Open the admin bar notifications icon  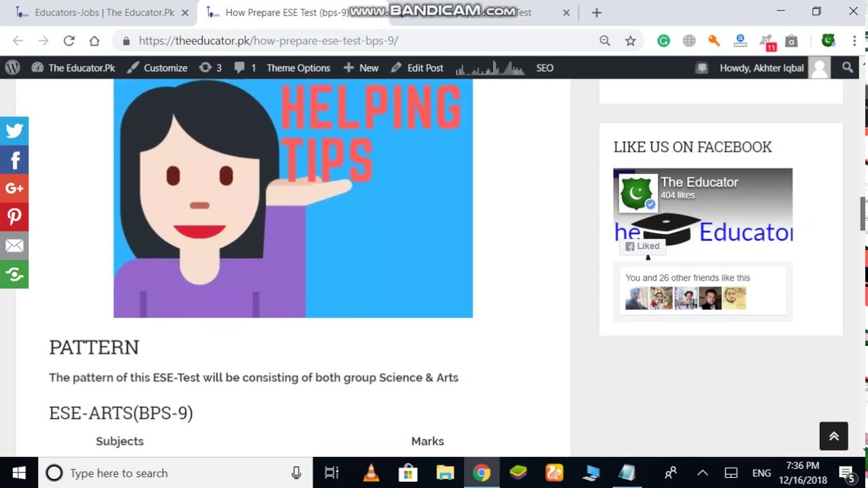(702, 68)
